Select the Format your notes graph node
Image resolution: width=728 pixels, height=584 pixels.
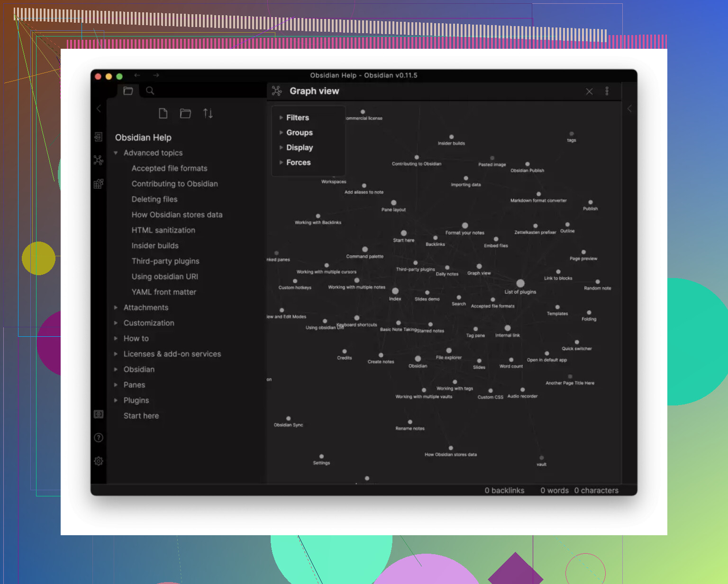click(x=465, y=225)
